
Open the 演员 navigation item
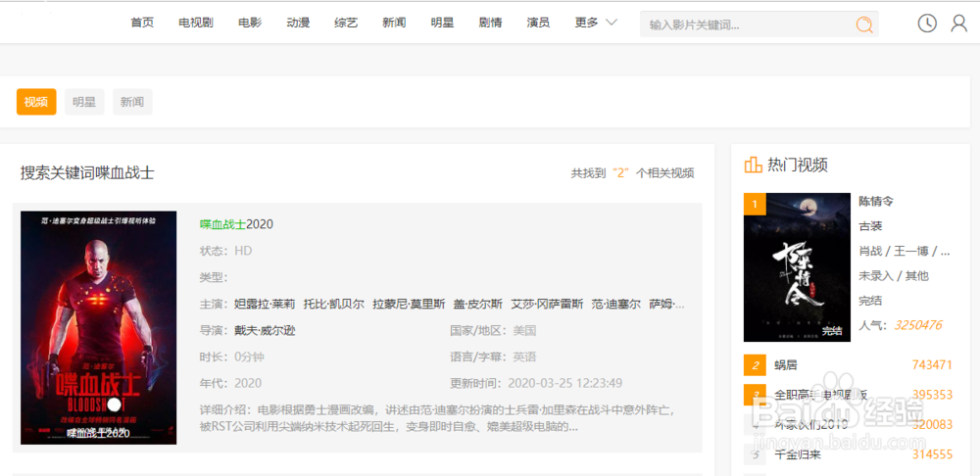point(538,23)
